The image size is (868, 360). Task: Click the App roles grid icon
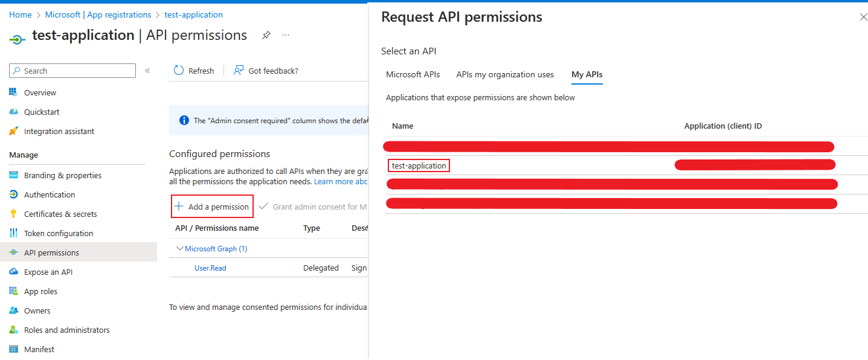(13, 291)
